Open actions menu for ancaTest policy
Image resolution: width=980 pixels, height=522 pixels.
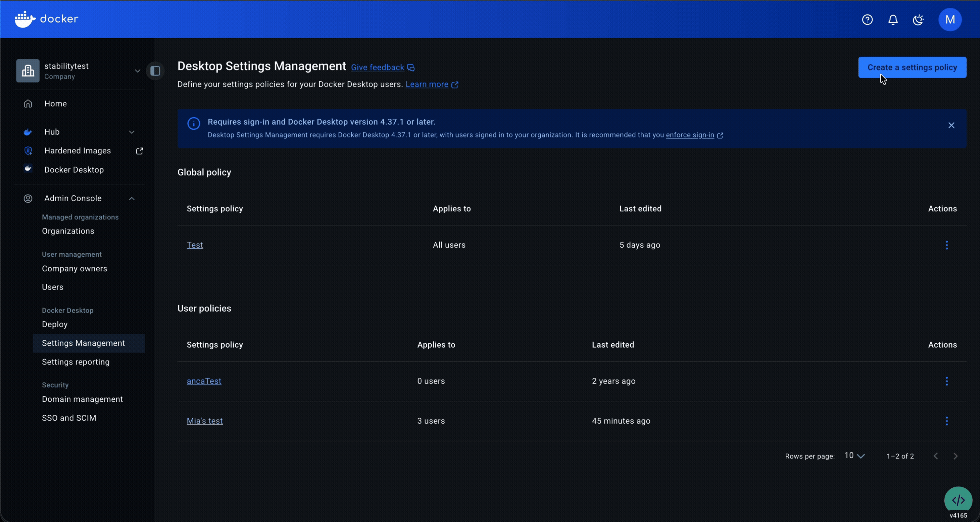pyautogui.click(x=947, y=381)
